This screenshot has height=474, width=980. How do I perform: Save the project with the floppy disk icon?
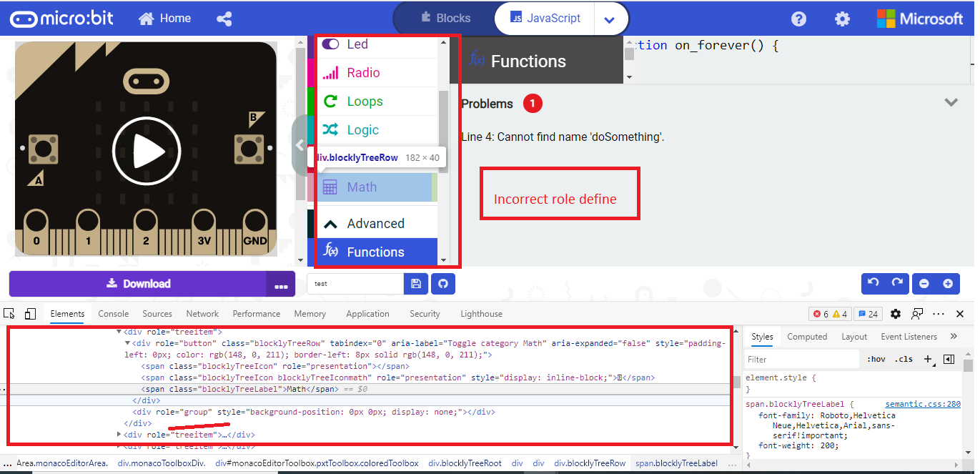pos(415,284)
